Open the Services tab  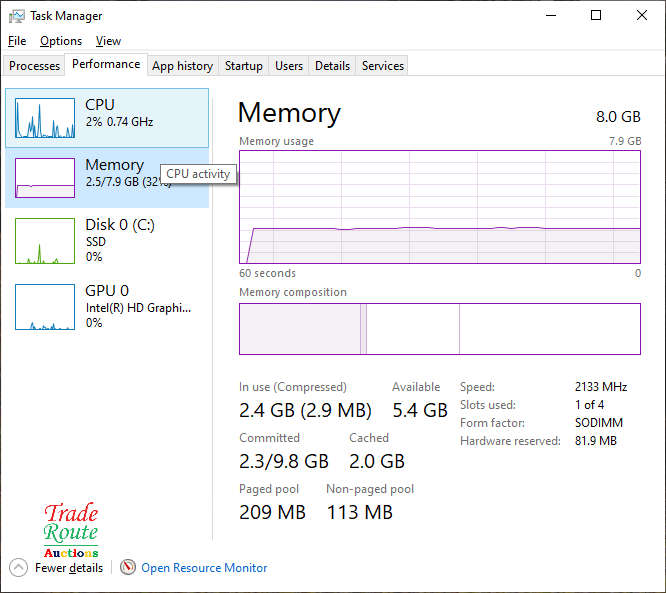[383, 66]
